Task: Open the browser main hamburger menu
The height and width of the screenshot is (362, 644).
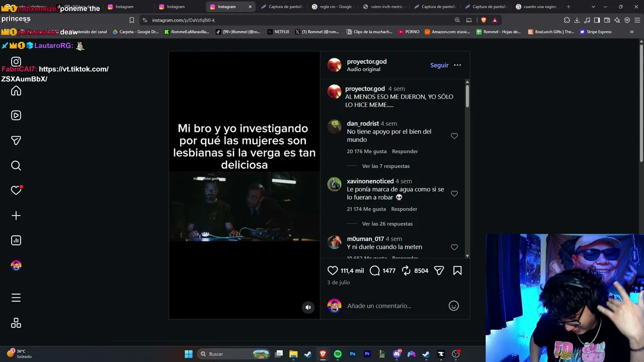Action: point(636,20)
